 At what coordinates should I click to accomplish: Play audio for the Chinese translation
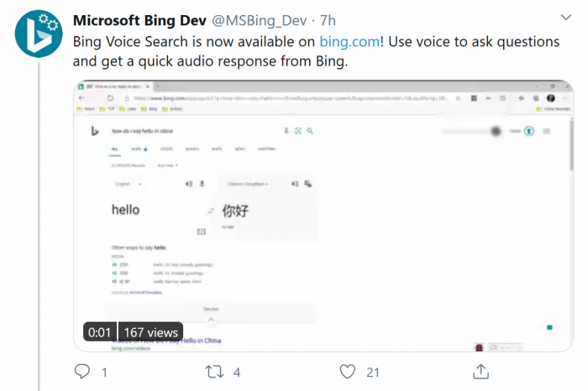pyautogui.click(x=294, y=183)
